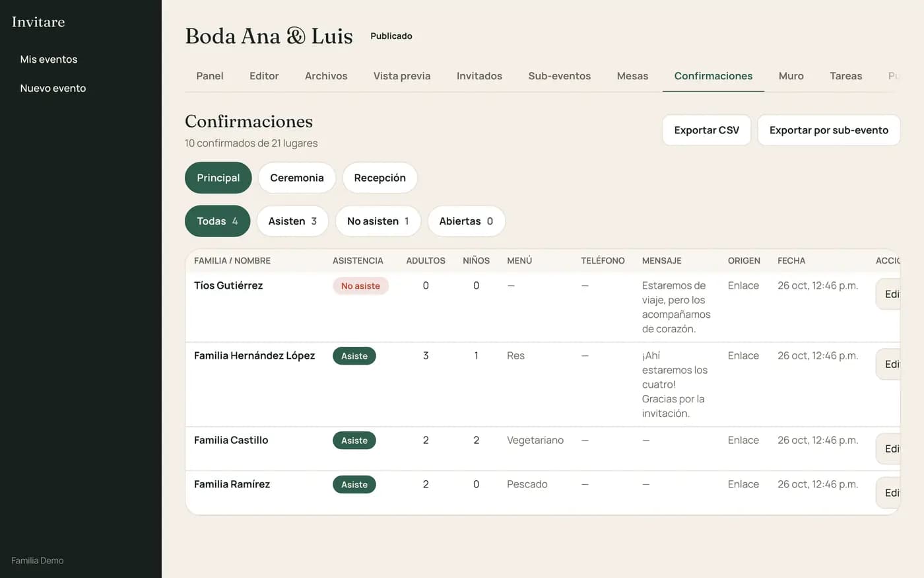The height and width of the screenshot is (578, 924).
Task: Open the Mis eventos sidebar link
Action: (x=49, y=59)
